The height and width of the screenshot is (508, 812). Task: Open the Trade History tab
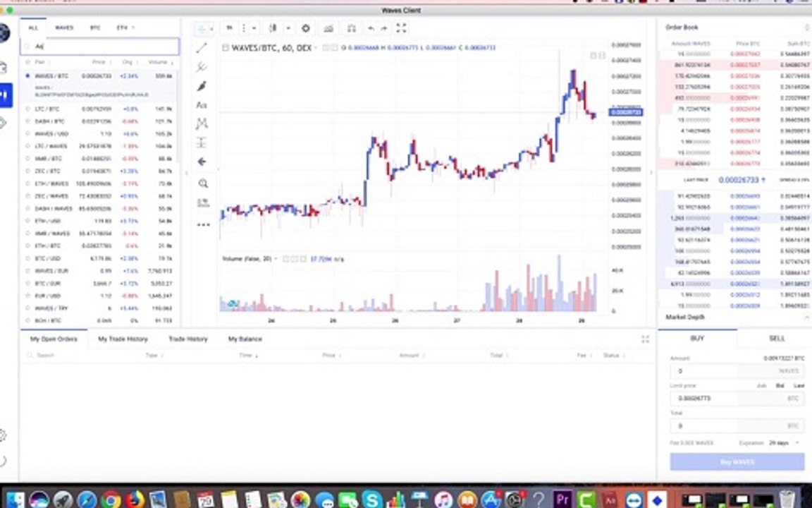[x=188, y=339]
